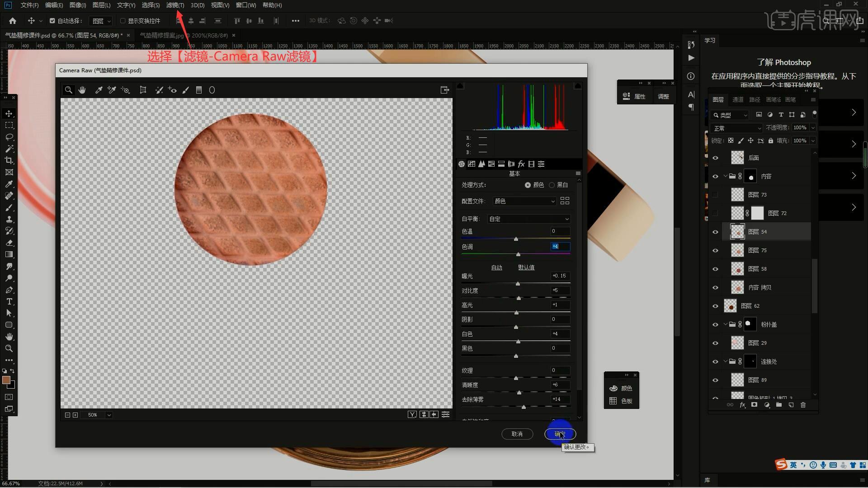Select the Zoom tool in Camera Raw toolbar
Image resolution: width=868 pixels, height=488 pixels.
(x=68, y=90)
